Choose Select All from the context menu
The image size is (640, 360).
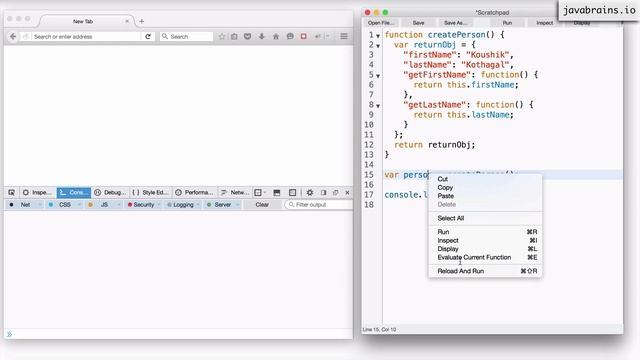(485, 218)
